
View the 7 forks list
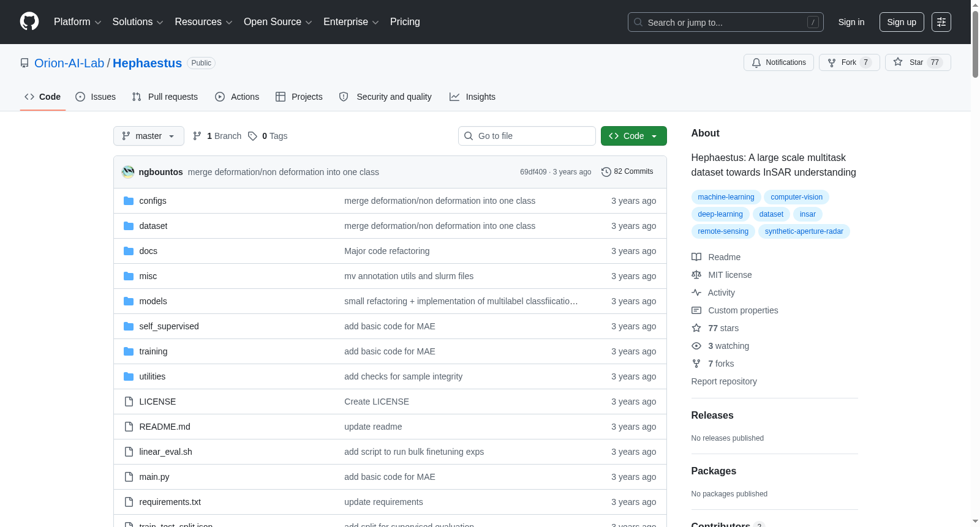pyautogui.click(x=713, y=364)
